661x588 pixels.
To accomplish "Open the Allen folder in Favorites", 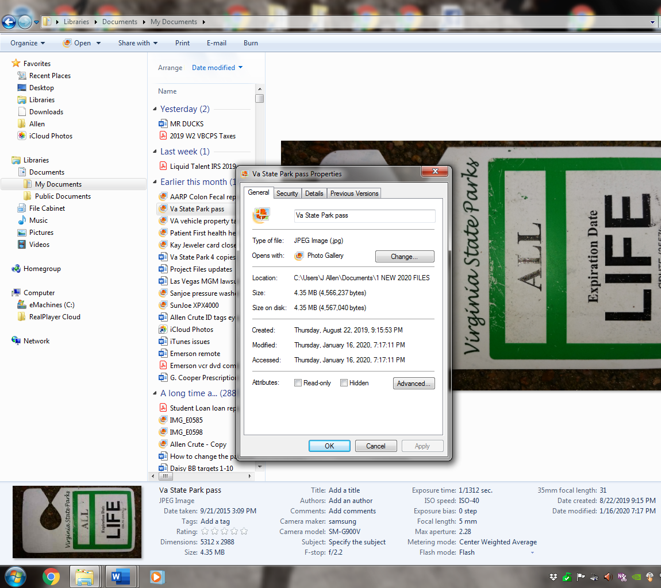I will (37, 124).
